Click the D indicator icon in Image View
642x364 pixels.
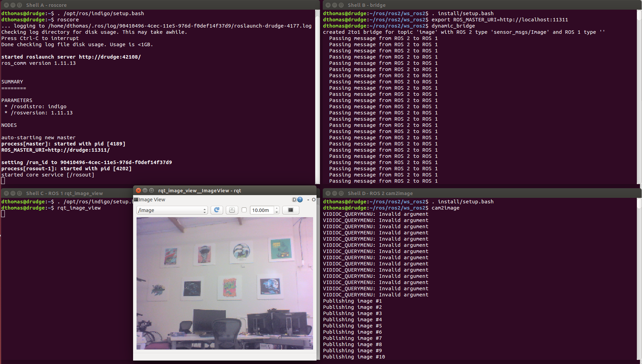(294, 200)
